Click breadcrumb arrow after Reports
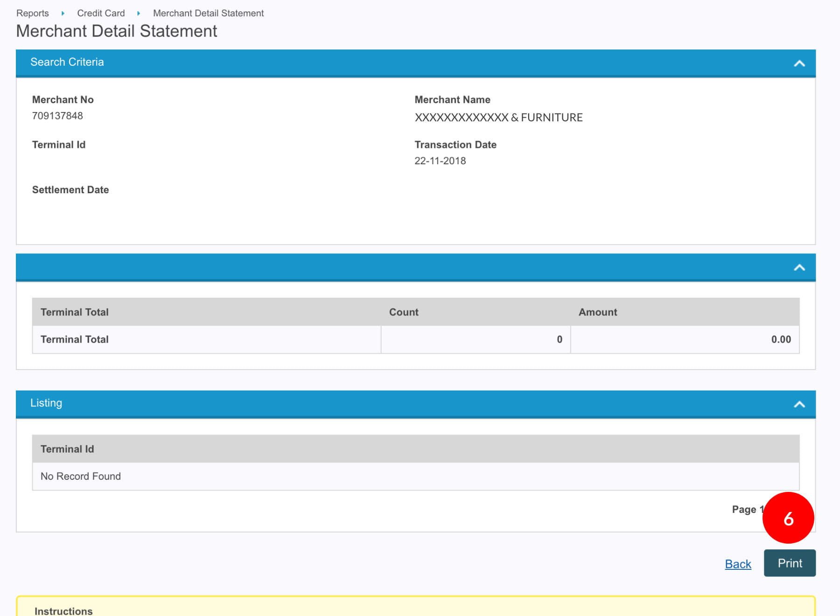The height and width of the screenshot is (616, 840). click(63, 14)
